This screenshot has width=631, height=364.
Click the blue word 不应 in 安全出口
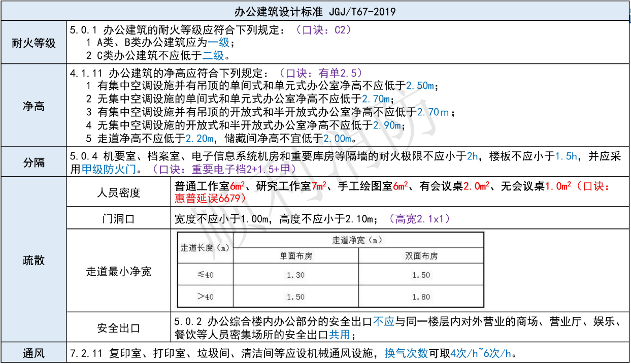pyautogui.click(x=384, y=322)
